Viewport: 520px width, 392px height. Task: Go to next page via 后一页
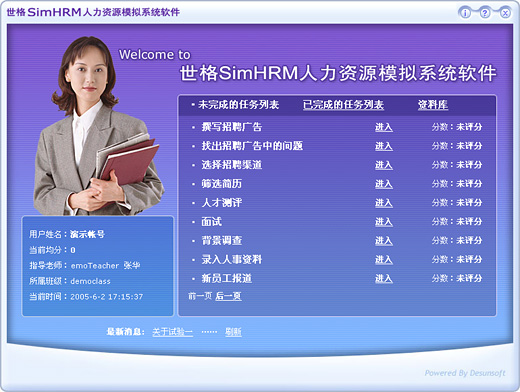click(228, 296)
